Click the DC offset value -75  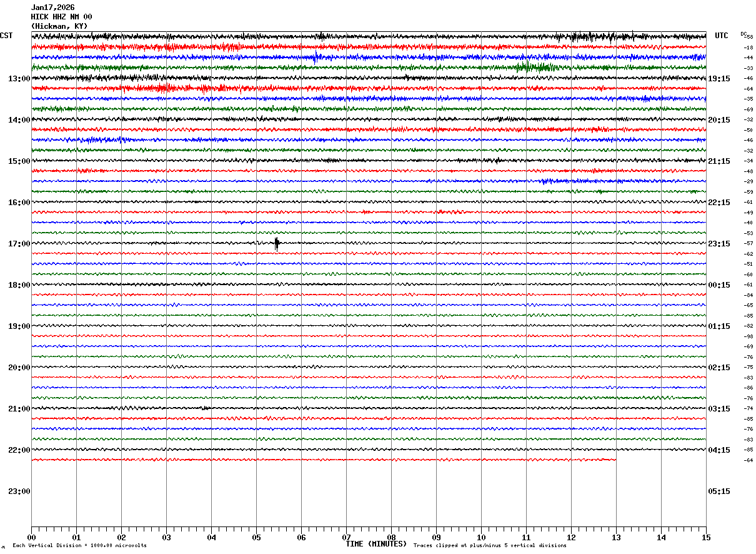point(749,367)
